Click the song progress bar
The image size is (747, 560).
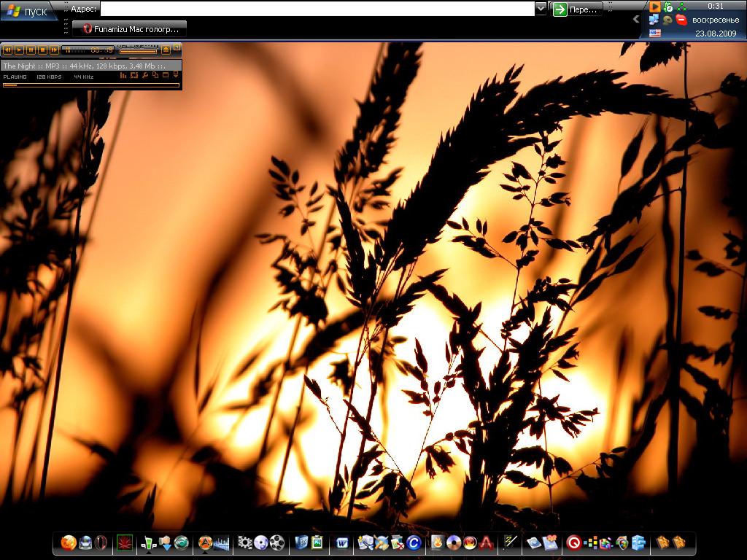point(90,85)
